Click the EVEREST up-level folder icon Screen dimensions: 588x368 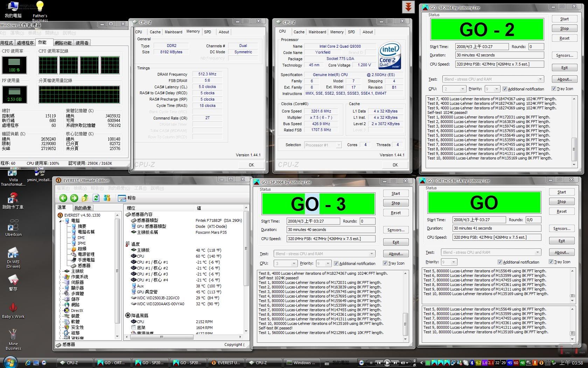(x=85, y=198)
